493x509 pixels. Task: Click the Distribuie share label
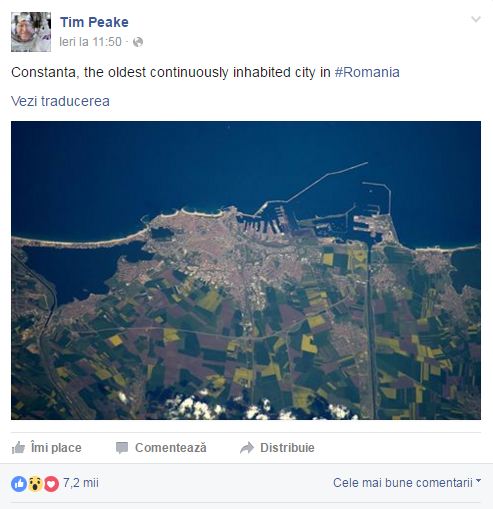[287, 448]
